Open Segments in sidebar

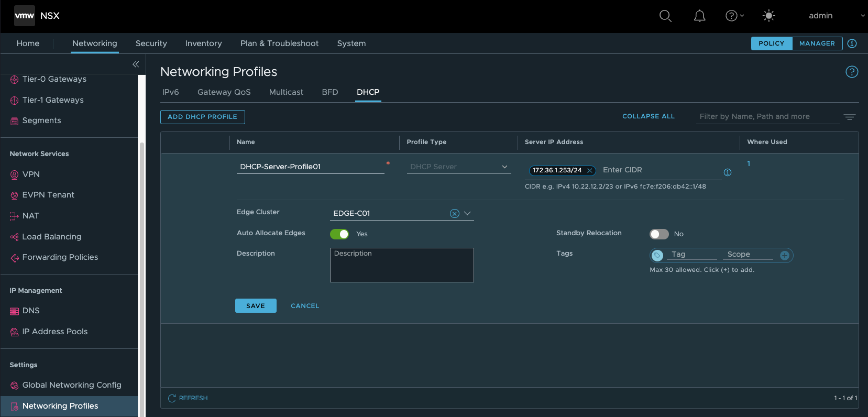[x=41, y=121]
